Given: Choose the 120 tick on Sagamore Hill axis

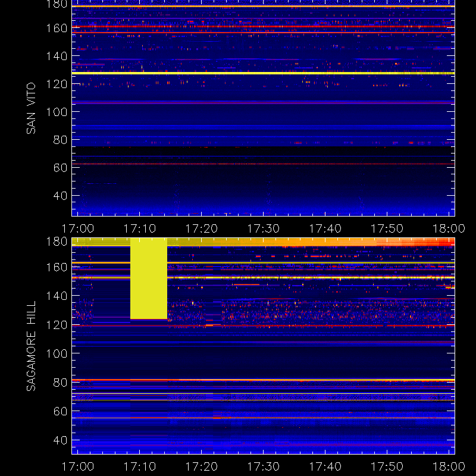Looking at the screenshot, I should click(57, 325).
